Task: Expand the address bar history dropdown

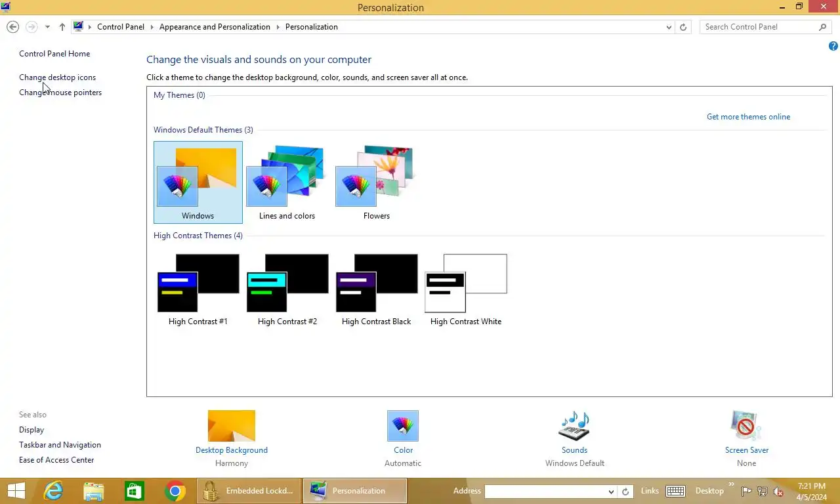Action: tap(669, 27)
